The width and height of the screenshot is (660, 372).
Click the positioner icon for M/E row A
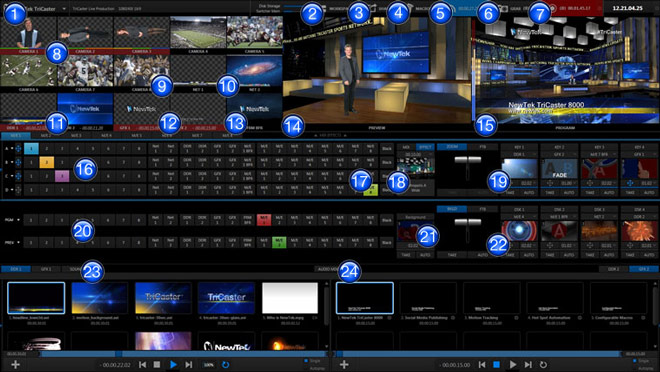[19, 149]
